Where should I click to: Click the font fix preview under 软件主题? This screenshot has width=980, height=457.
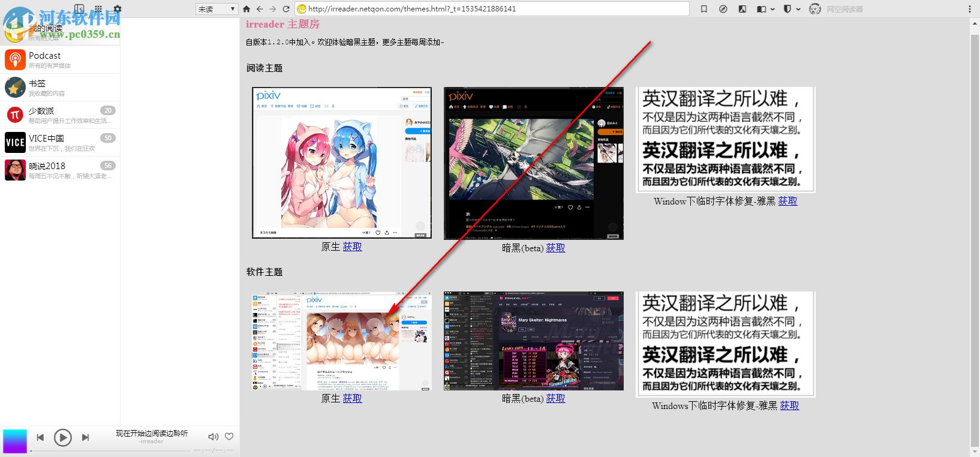(x=725, y=344)
